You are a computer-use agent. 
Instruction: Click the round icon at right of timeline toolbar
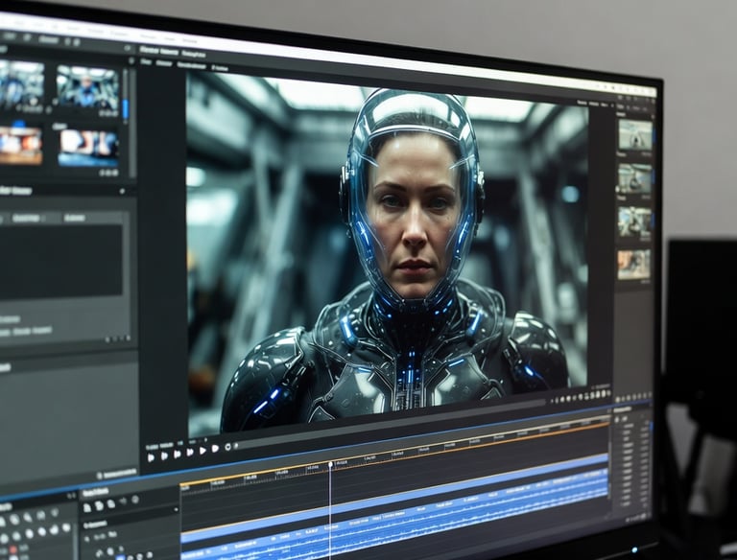coord(135,500)
